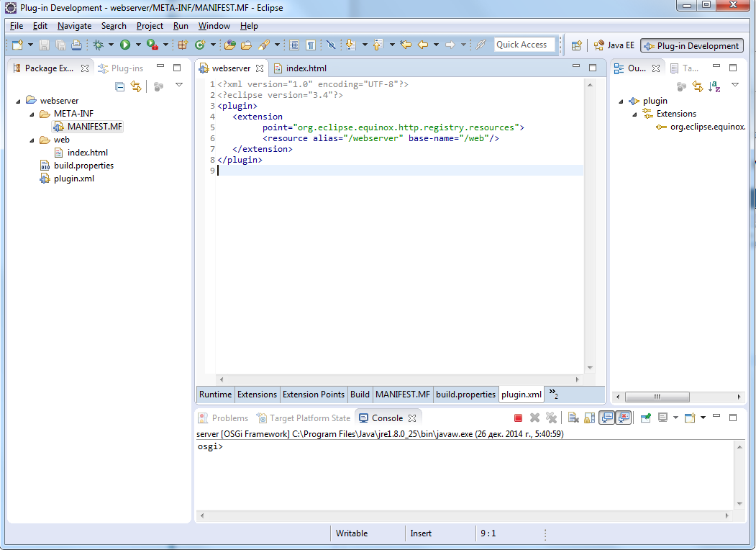Screen dimensions: 756x550
Task: Maximize the editor area
Action: [593, 68]
